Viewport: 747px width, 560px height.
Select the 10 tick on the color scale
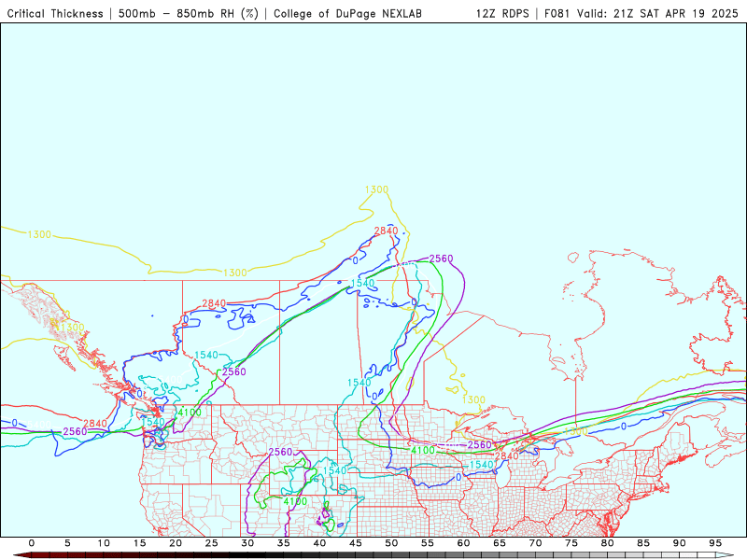click(104, 543)
